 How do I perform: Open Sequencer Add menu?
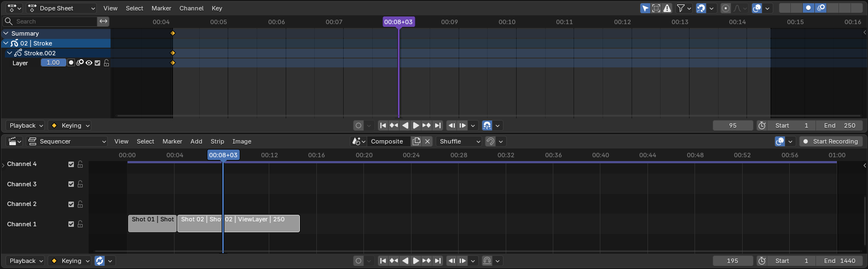point(196,141)
